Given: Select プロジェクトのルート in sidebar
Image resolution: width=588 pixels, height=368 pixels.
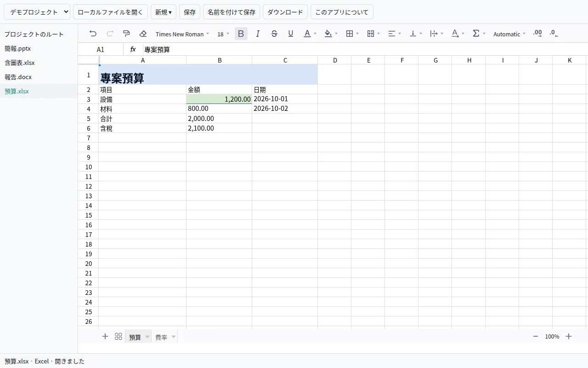Looking at the screenshot, I should click(39, 34).
